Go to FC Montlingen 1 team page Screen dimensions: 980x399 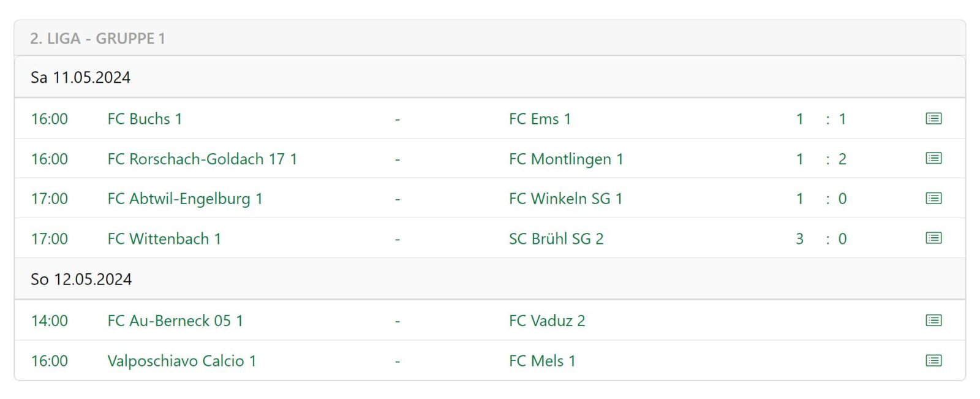point(566,159)
